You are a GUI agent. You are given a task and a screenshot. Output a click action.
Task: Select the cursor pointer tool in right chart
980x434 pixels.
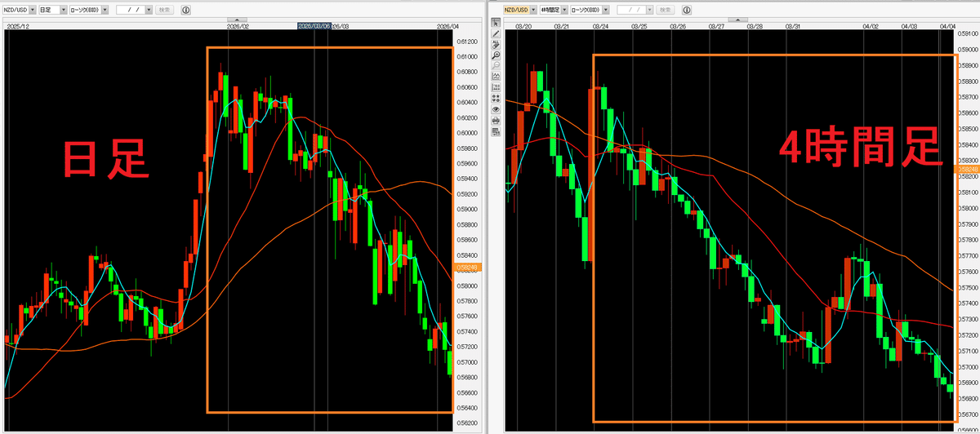point(496,23)
